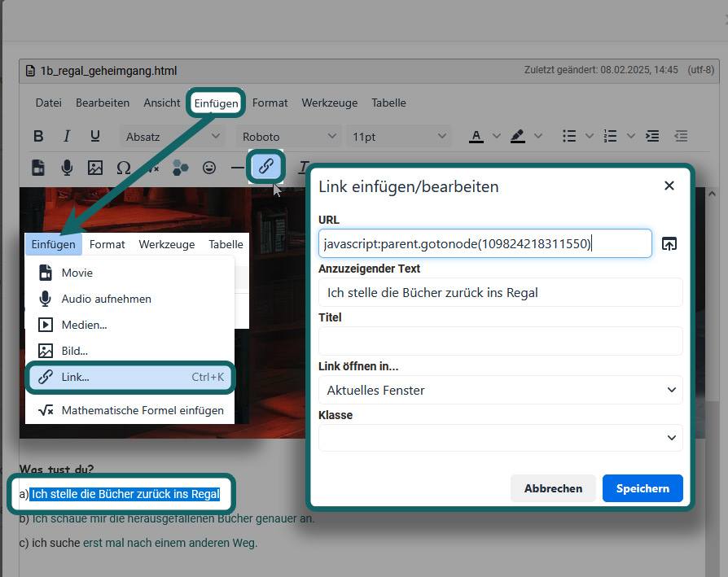Toggle italic formatting
This screenshot has height=577, width=728.
[x=66, y=136]
